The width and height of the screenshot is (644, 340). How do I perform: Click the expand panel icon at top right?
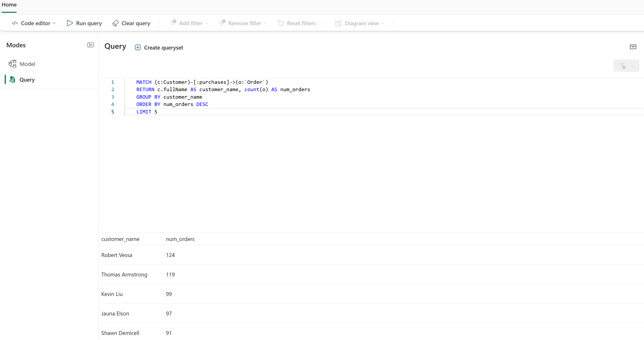point(633,47)
